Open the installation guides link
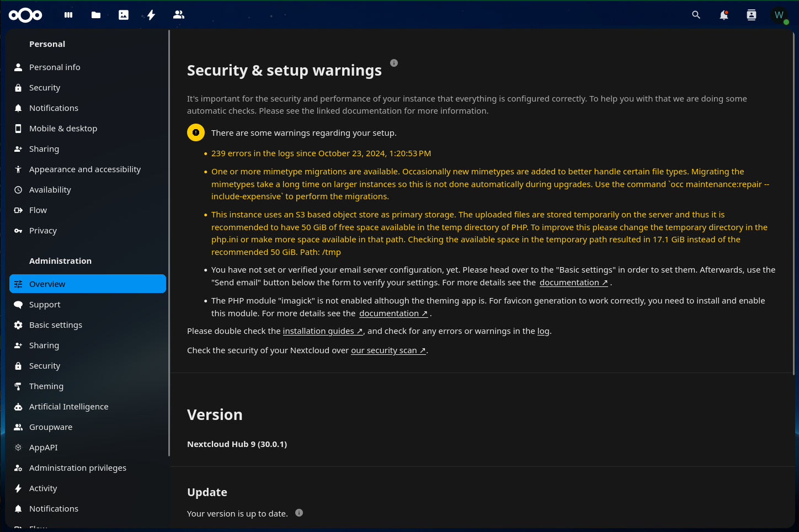Viewport: 799px width, 532px height. click(x=322, y=331)
